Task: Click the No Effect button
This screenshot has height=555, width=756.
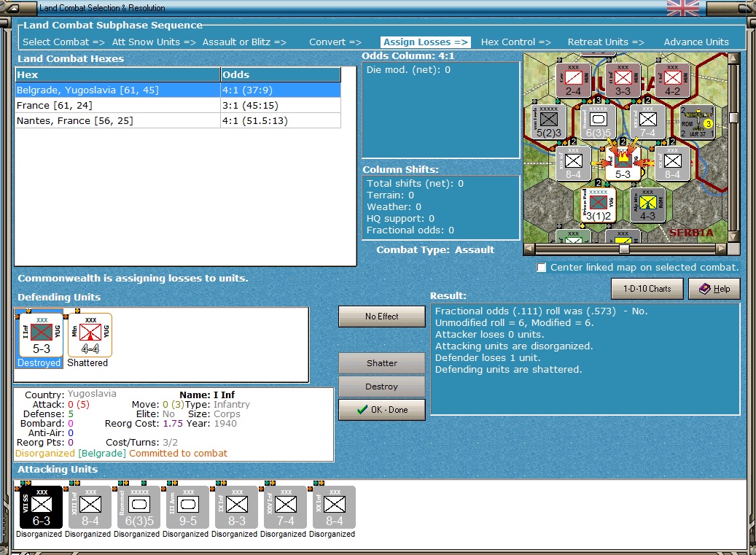Action: click(382, 317)
